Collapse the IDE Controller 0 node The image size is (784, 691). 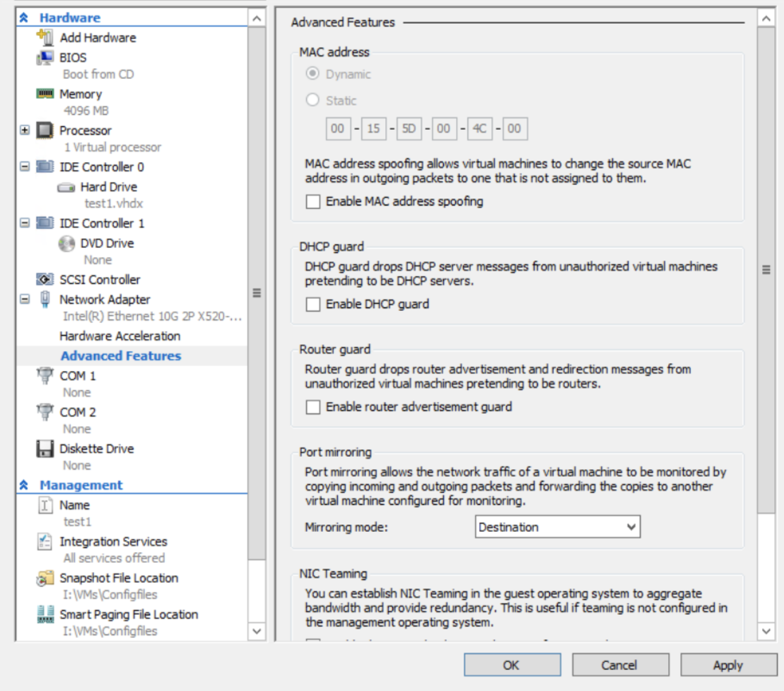click(x=25, y=167)
